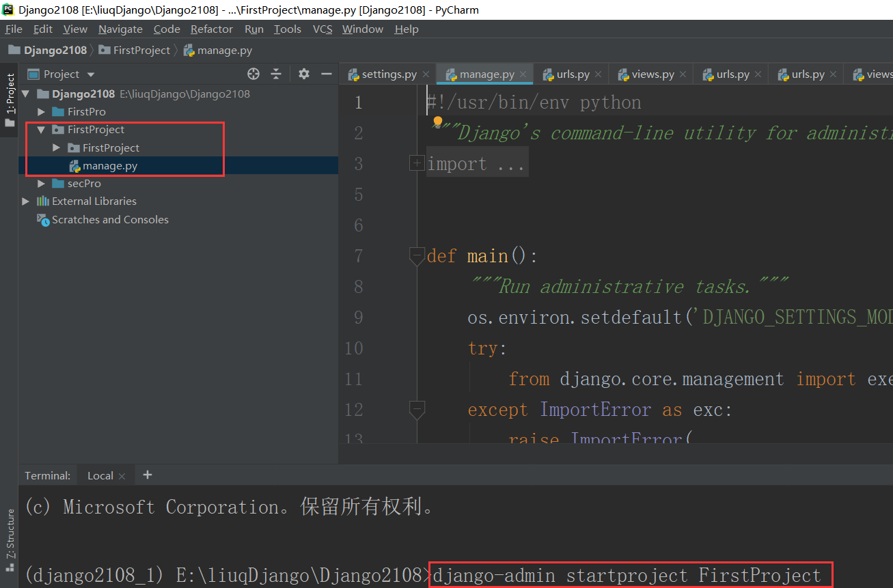Close the settings.py editor tab

tap(426, 74)
